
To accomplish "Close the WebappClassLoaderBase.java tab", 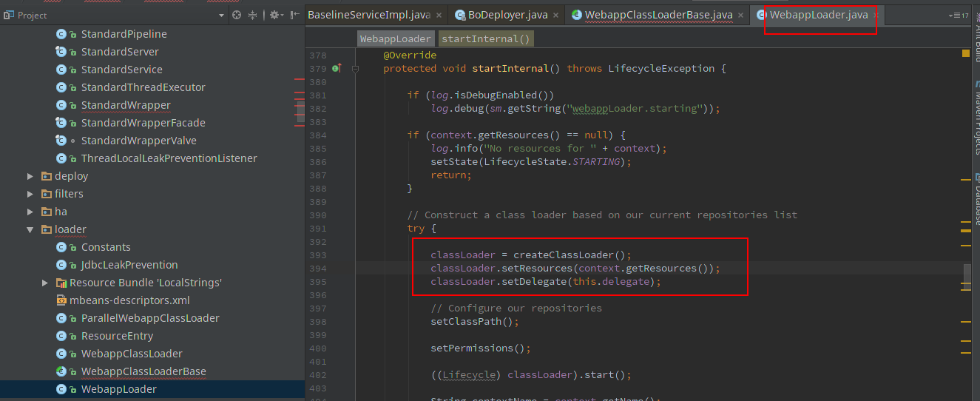I will [741, 15].
